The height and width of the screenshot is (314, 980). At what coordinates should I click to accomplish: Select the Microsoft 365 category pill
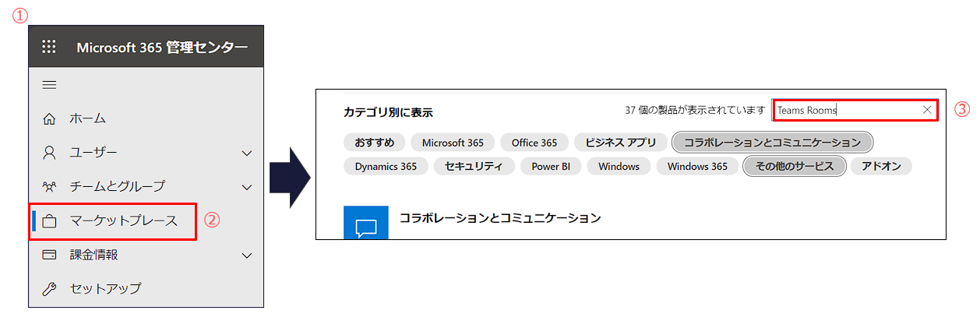coord(453,143)
